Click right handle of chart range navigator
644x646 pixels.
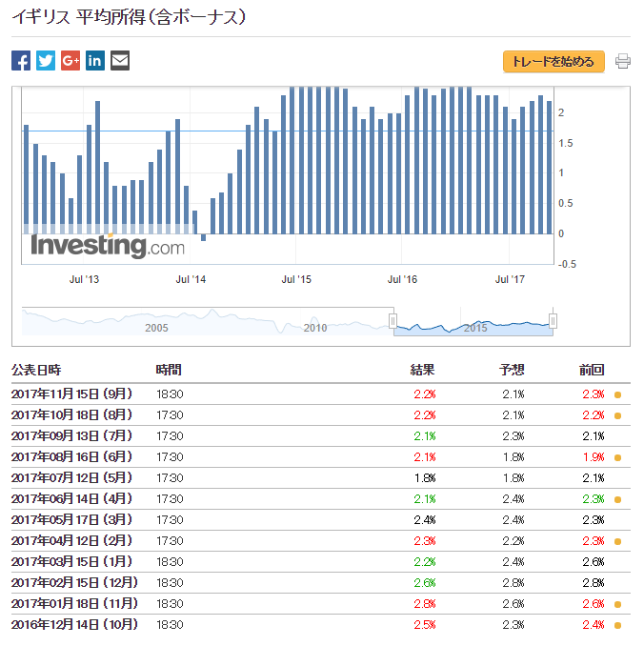point(553,321)
